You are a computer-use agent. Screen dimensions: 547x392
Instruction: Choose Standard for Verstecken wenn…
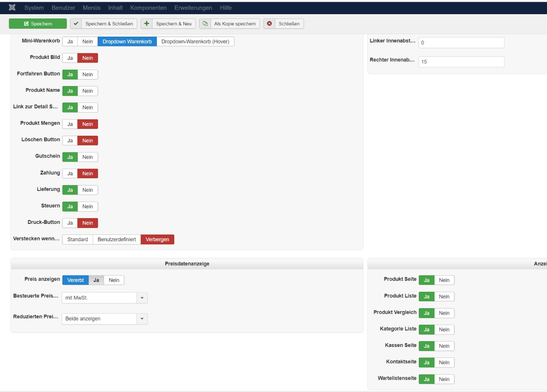pos(78,240)
